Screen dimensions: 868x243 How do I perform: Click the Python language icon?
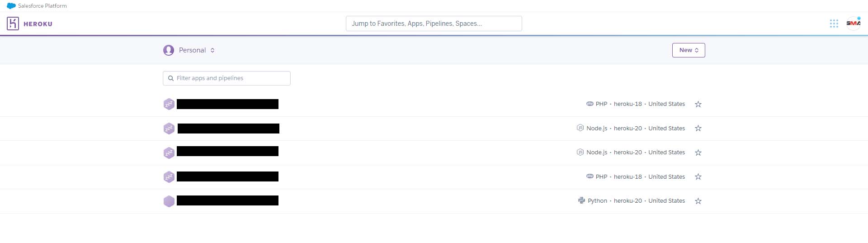[x=581, y=200]
